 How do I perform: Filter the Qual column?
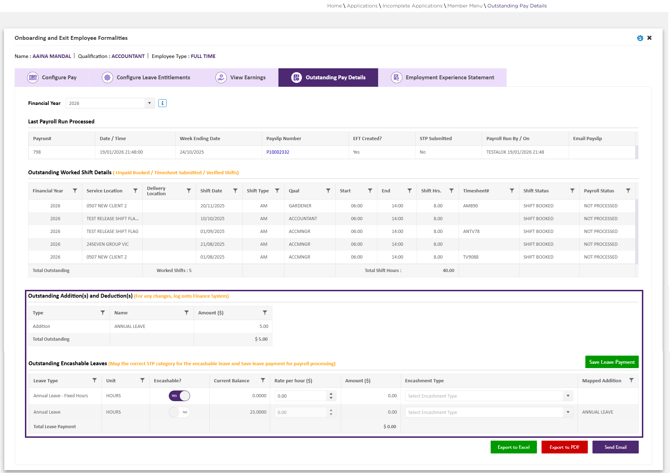(328, 191)
